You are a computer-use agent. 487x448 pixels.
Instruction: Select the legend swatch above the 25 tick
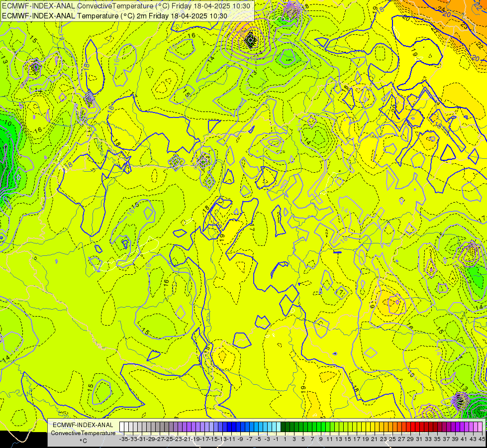click(x=390, y=427)
